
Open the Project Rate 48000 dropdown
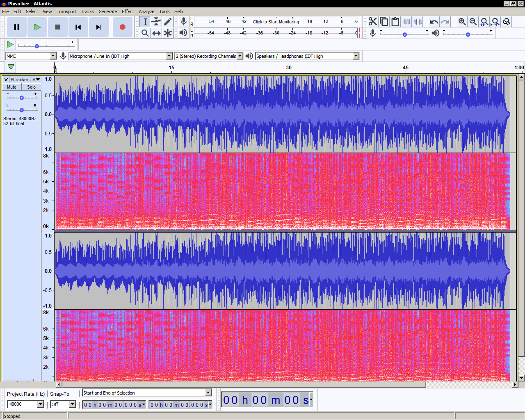(x=41, y=404)
